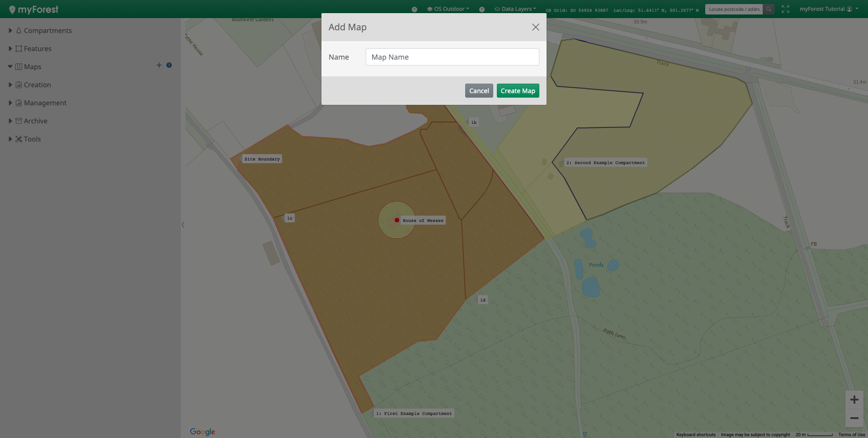Screen dimensions: 868x438
Task: Expand the Compartments section
Action: click(47, 30)
